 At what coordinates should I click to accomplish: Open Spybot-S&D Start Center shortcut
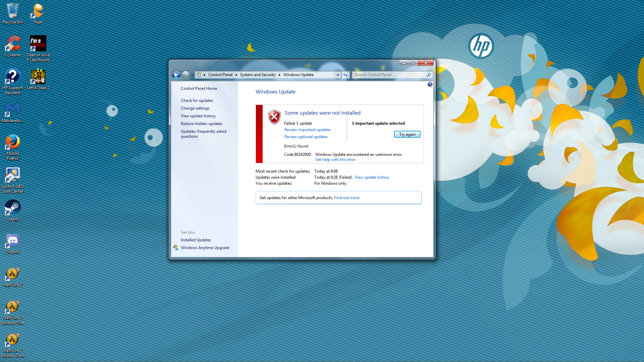tap(13, 180)
